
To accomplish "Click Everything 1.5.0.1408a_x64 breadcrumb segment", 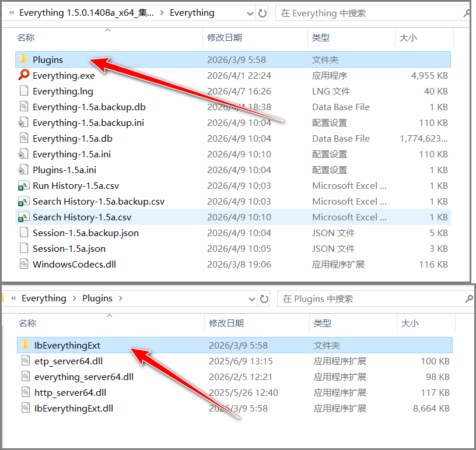I will pos(86,13).
